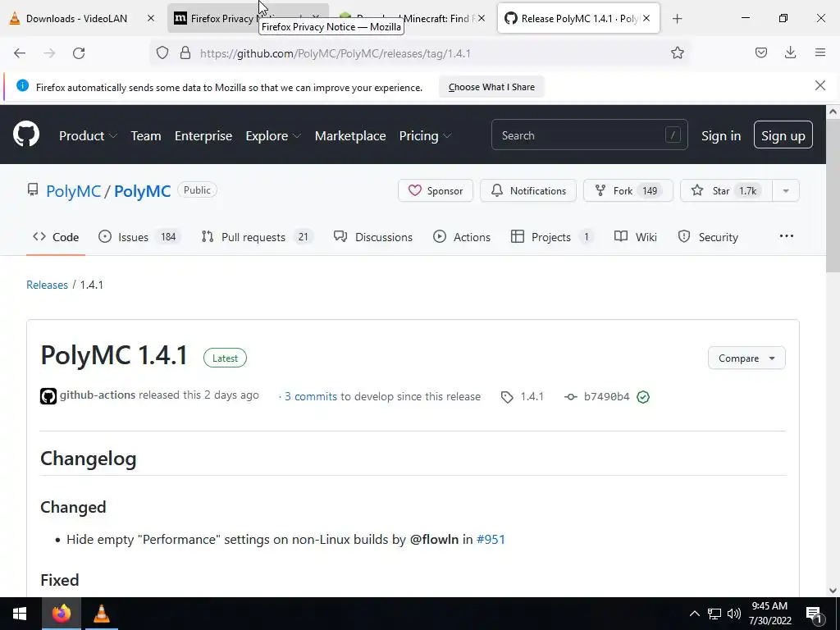Image resolution: width=840 pixels, height=630 pixels.
Task: Open a new tab with plus icon
Action: (x=677, y=19)
